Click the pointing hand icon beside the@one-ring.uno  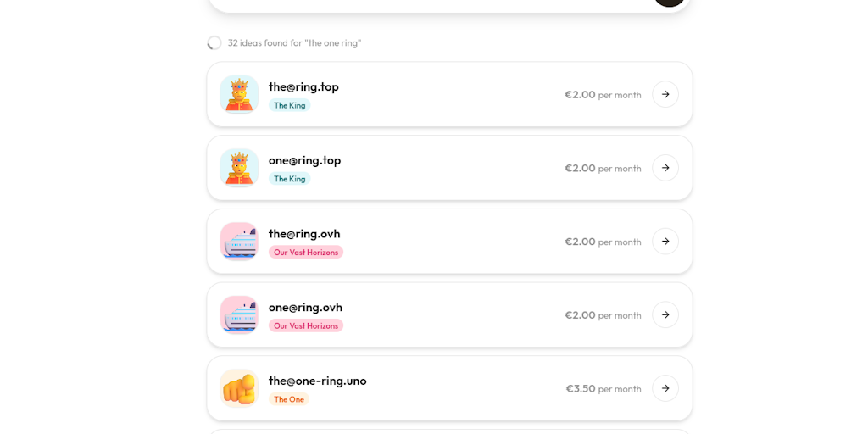[239, 388]
